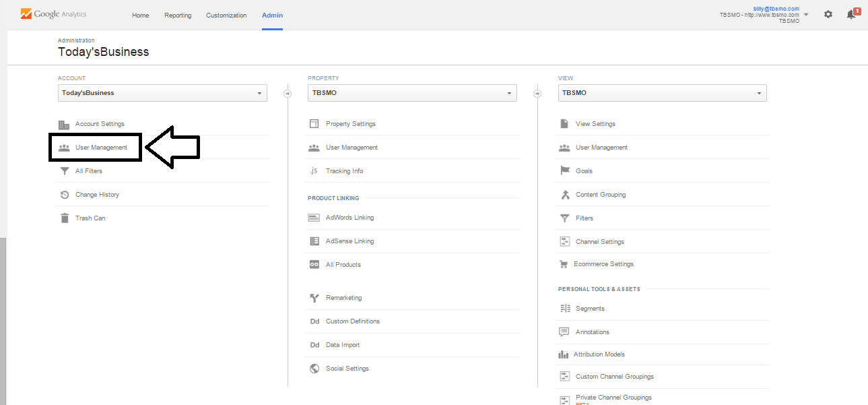This screenshot has height=405, width=868.
Task: Switch to the Reporting tab
Action: (178, 15)
